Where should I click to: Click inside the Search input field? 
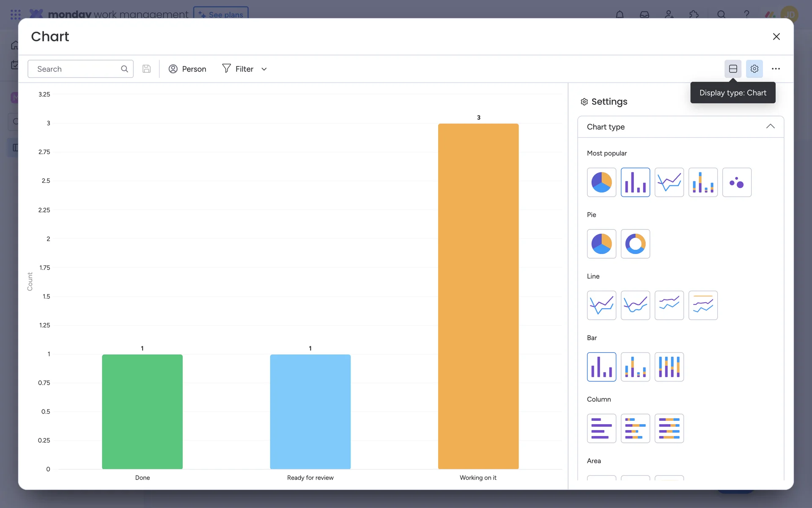point(76,69)
